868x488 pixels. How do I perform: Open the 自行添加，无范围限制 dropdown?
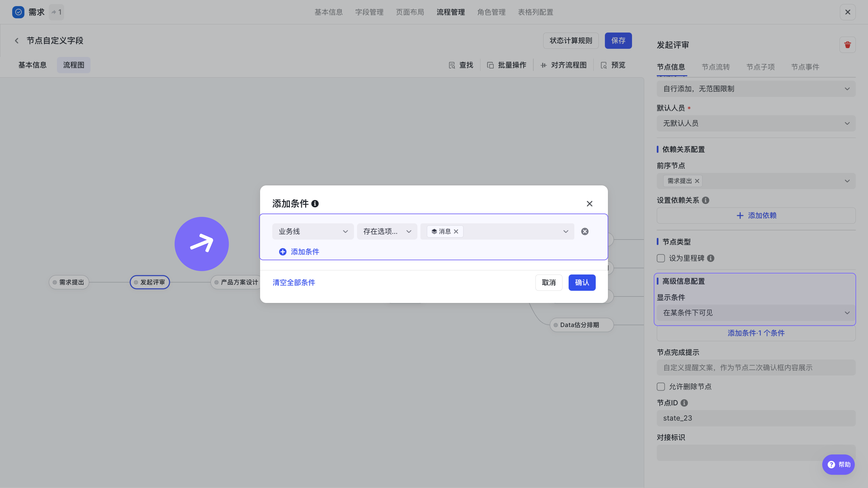(756, 89)
